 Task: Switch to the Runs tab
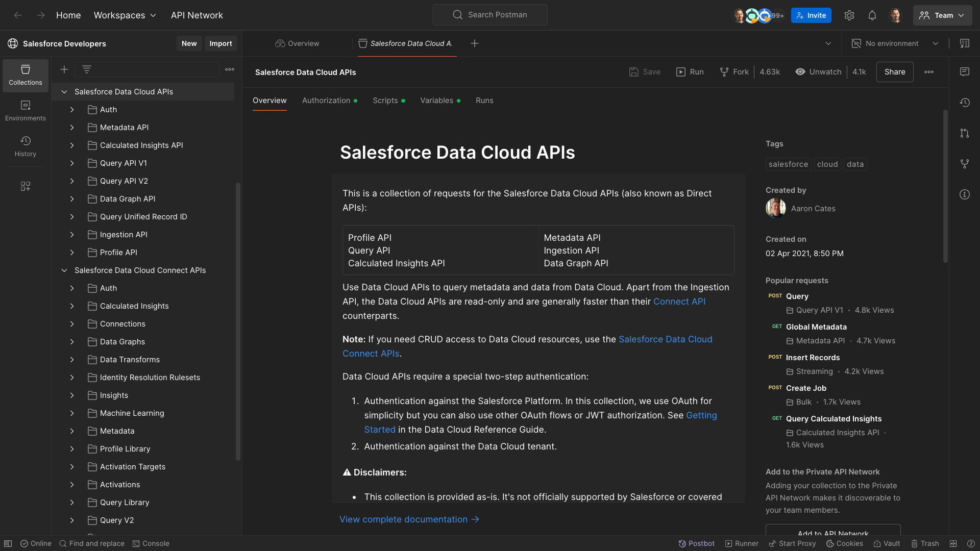[x=484, y=101]
